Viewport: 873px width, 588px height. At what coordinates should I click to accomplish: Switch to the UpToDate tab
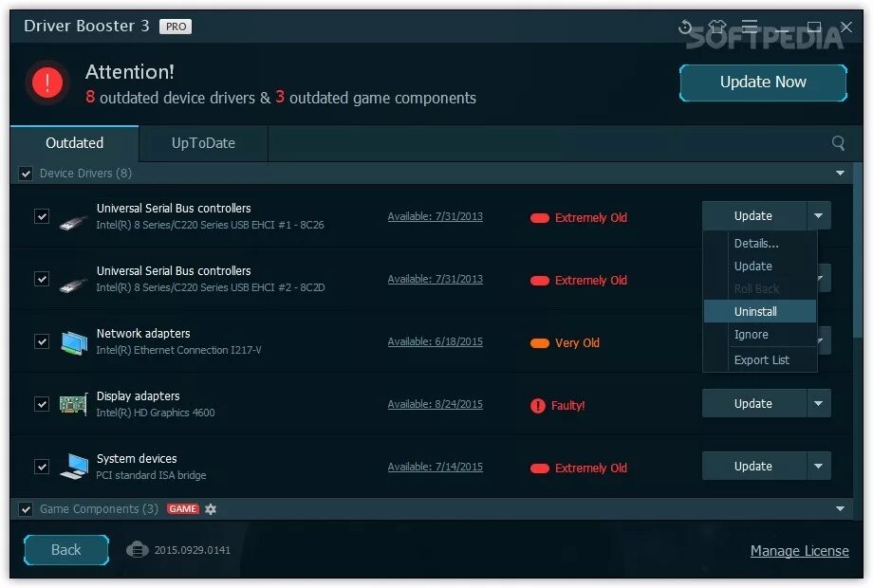pos(203,143)
